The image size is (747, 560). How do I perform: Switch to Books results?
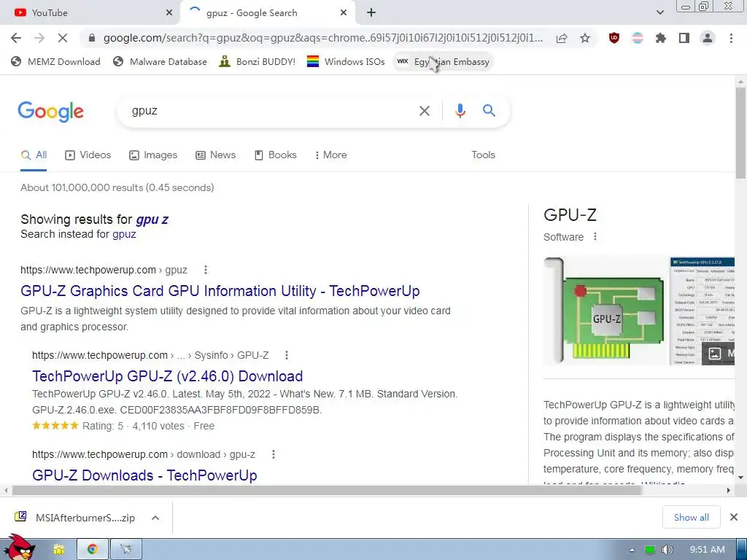(275, 155)
